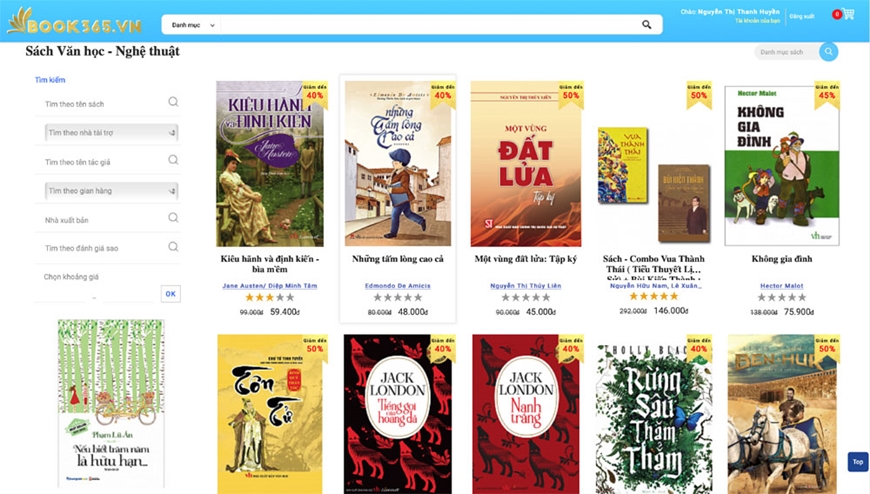Click the Đăng xuất link

(x=802, y=17)
